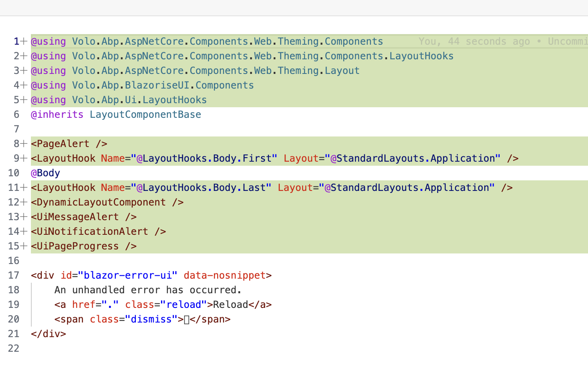Click the plus marker beside line 8
This screenshot has width=588, height=368.
tap(24, 144)
